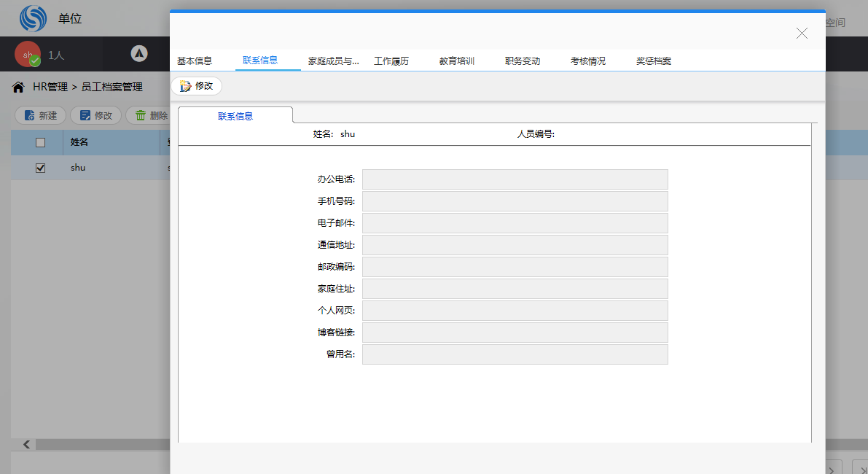Image resolution: width=868 pixels, height=474 pixels.
Task: Open the 家庭成员 tab
Action: click(333, 61)
